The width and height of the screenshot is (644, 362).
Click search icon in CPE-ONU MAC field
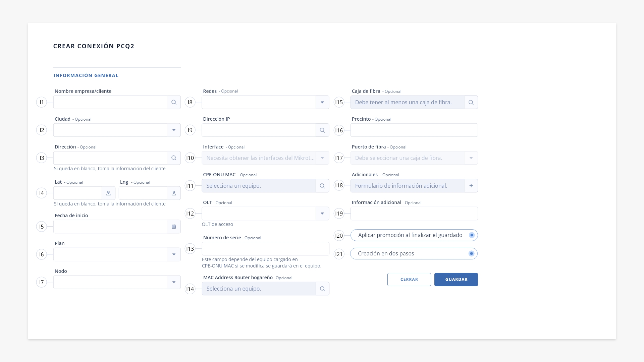322,186
